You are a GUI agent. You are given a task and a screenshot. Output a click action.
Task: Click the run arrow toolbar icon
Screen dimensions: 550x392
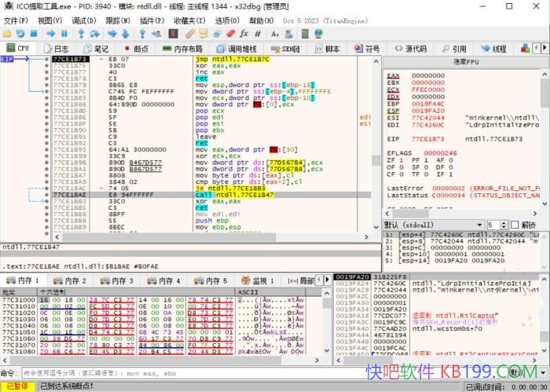(52, 34)
